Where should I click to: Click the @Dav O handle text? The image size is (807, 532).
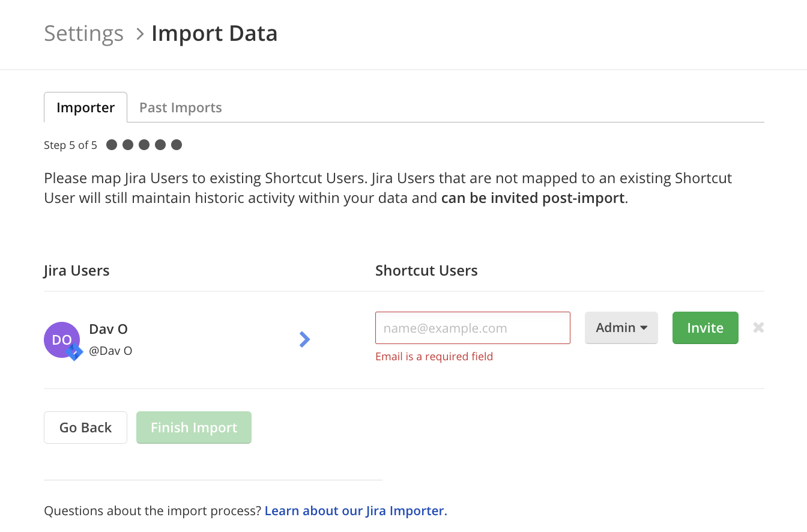click(110, 351)
